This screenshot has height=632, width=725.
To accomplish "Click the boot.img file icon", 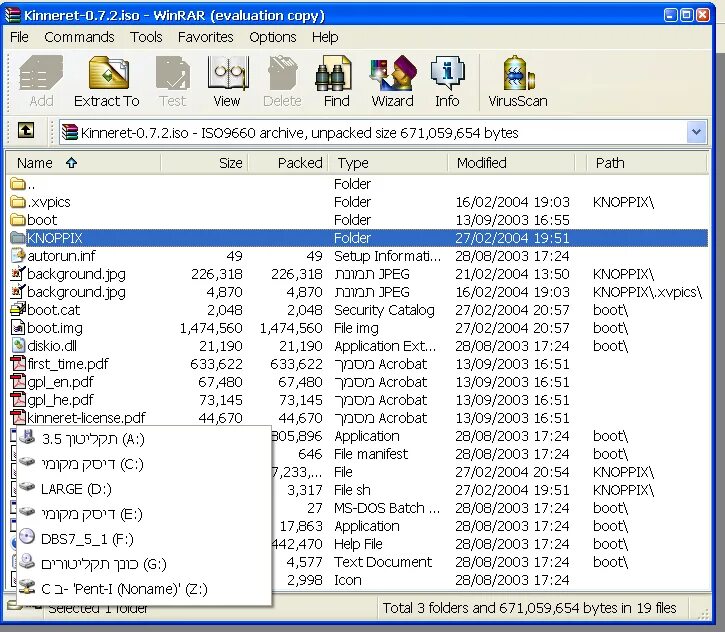I will (x=18, y=327).
